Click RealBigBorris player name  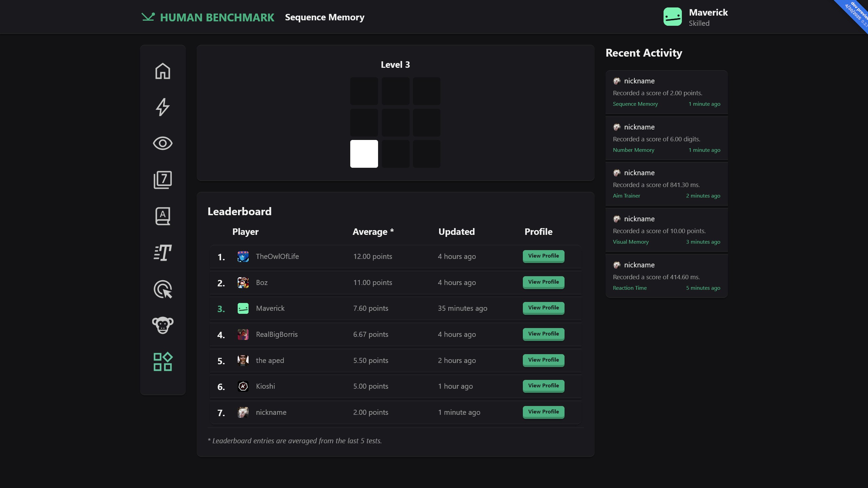pyautogui.click(x=277, y=334)
